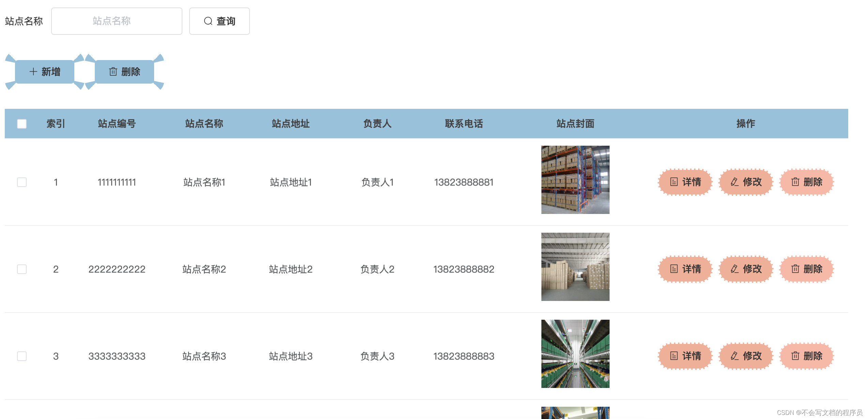The height and width of the screenshot is (419, 868).
Task: Click the plus icon on the 新增 button
Action: tap(33, 72)
